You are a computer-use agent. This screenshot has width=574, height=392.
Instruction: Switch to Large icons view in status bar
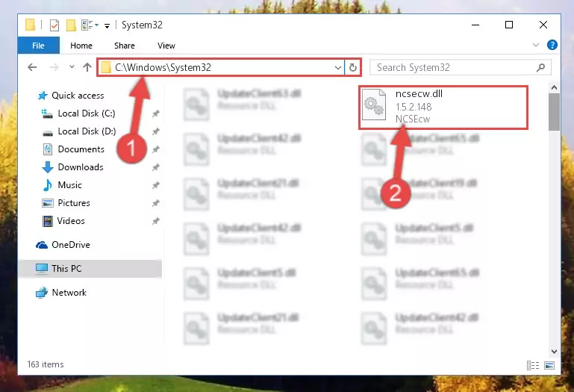click(x=549, y=365)
